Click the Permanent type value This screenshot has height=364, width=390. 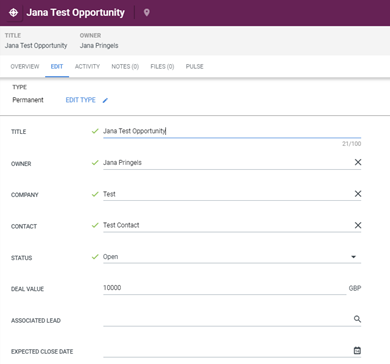tap(28, 100)
